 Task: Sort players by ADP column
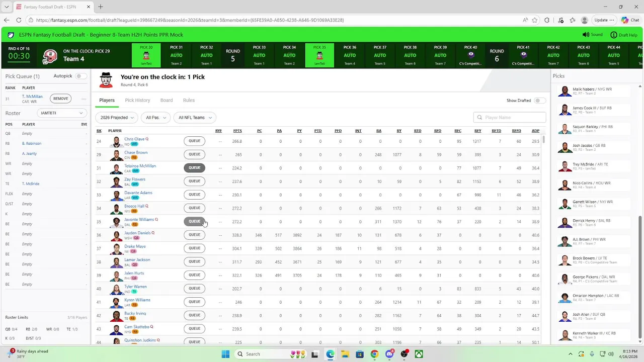click(535, 131)
